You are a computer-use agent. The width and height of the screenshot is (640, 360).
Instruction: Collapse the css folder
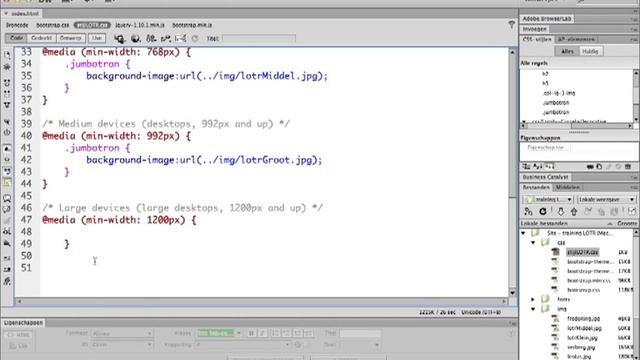coord(533,242)
